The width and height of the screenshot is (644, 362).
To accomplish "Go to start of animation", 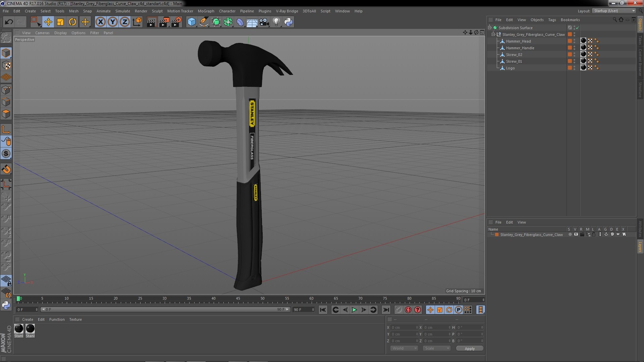I will [x=323, y=310].
